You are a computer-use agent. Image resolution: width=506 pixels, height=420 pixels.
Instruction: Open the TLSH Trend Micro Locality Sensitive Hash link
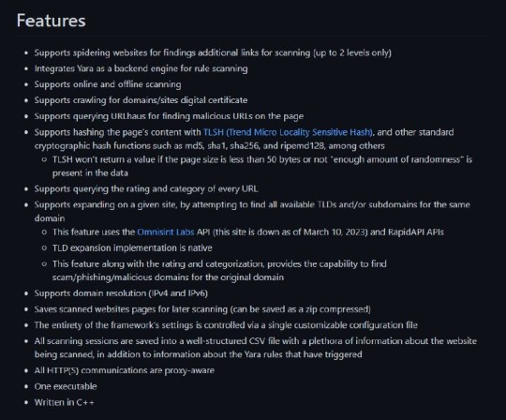[x=288, y=132]
